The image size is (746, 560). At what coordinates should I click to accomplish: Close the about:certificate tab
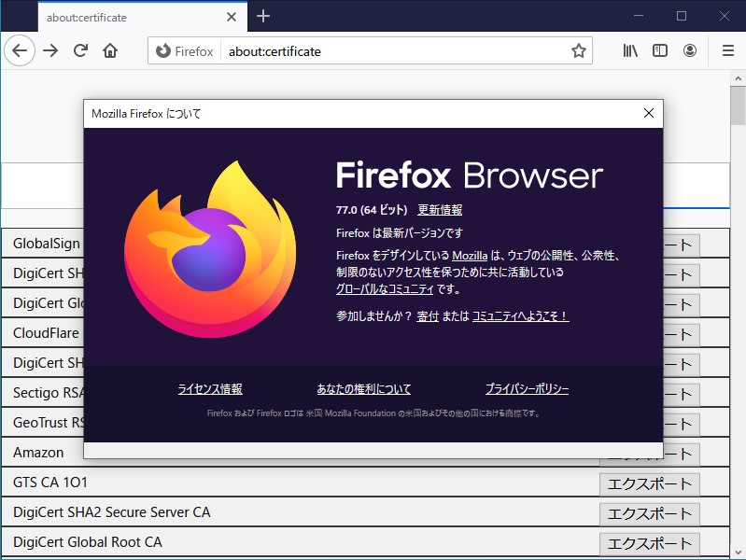coord(232,17)
